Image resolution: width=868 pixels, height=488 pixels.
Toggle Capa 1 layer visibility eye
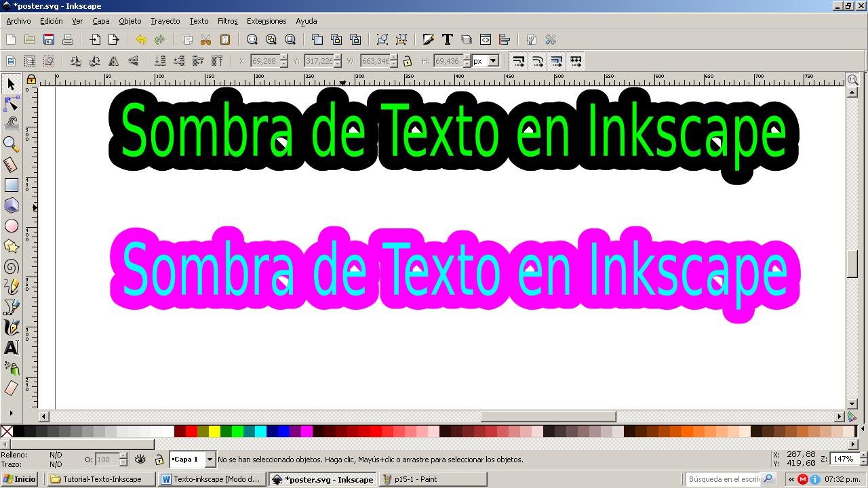click(x=140, y=460)
